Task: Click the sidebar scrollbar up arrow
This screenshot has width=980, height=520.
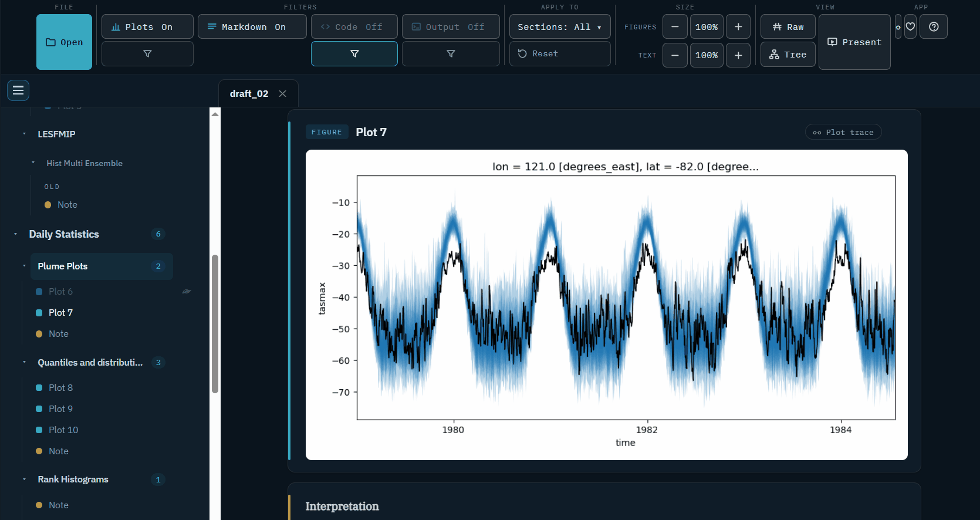Action: 215,114
